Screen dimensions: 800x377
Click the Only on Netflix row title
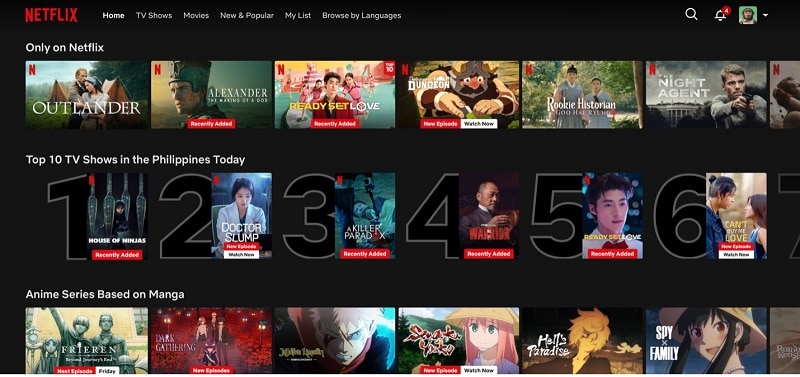pos(65,47)
